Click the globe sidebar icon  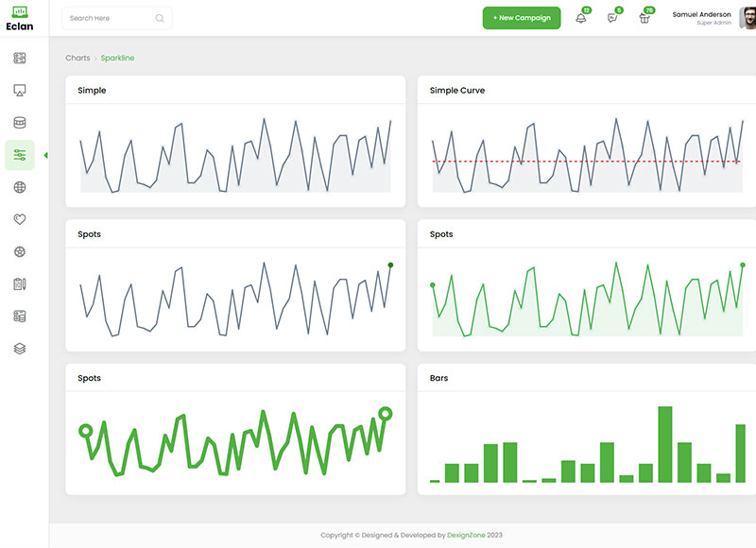[20, 187]
